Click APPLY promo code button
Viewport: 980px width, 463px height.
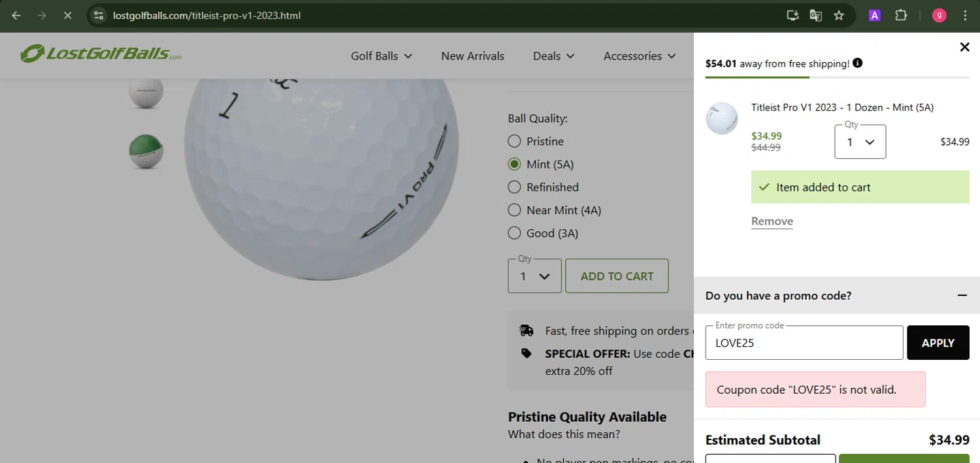[938, 342]
